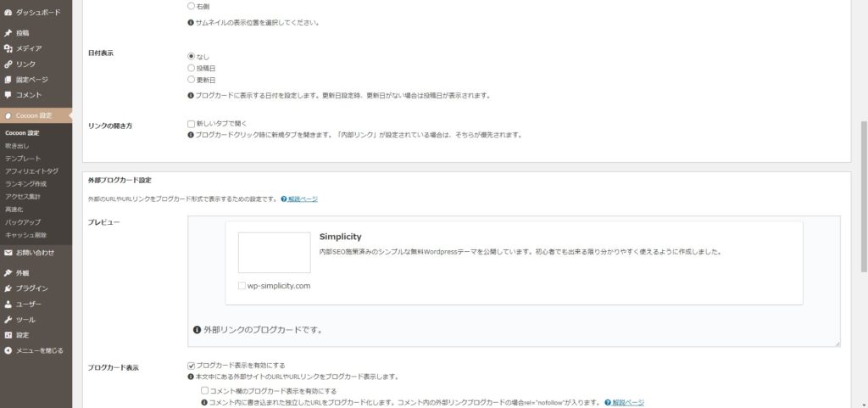Click the 固定ページ pages icon
Screen dimensions: 868x408
[8, 80]
